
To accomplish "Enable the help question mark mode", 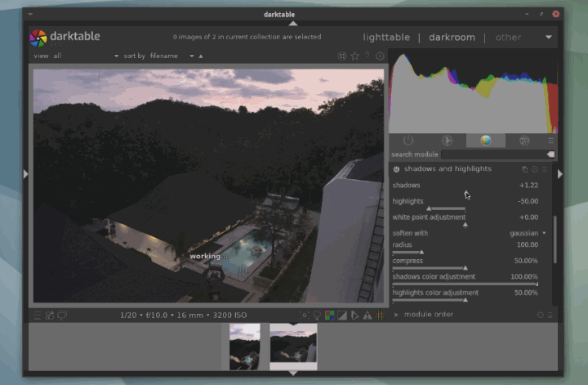I will coord(367,56).
